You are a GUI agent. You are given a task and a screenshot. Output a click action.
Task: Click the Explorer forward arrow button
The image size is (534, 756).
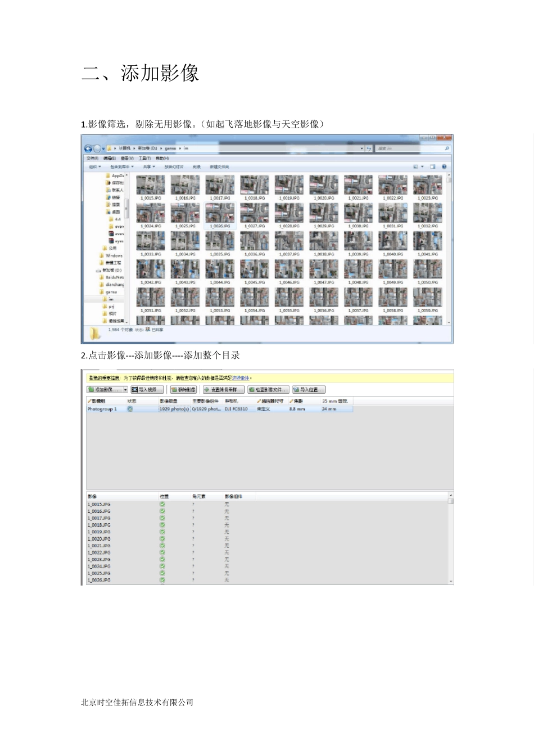[x=97, y=148]
